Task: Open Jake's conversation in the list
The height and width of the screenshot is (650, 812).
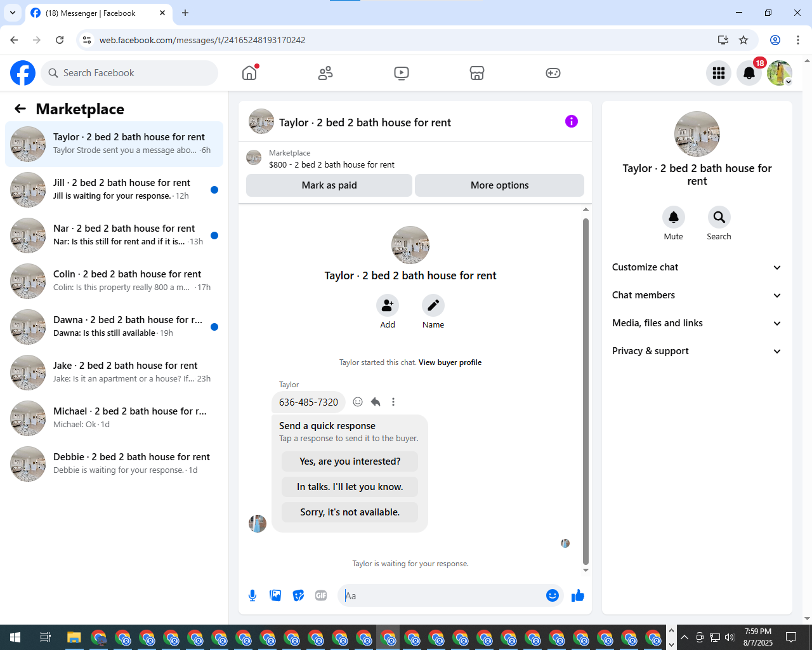Action: click(114, 373)
